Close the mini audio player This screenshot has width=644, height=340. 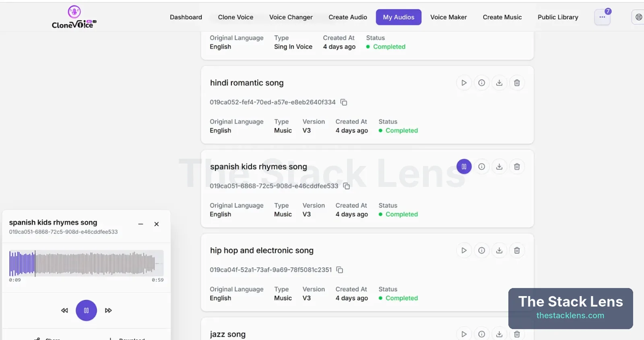[x=157, y=224]
